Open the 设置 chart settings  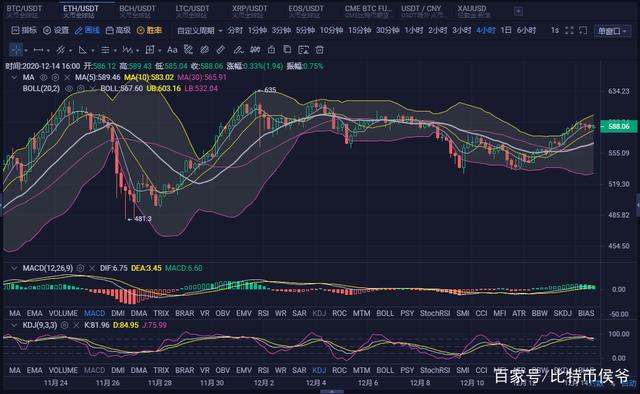[56, 30]
